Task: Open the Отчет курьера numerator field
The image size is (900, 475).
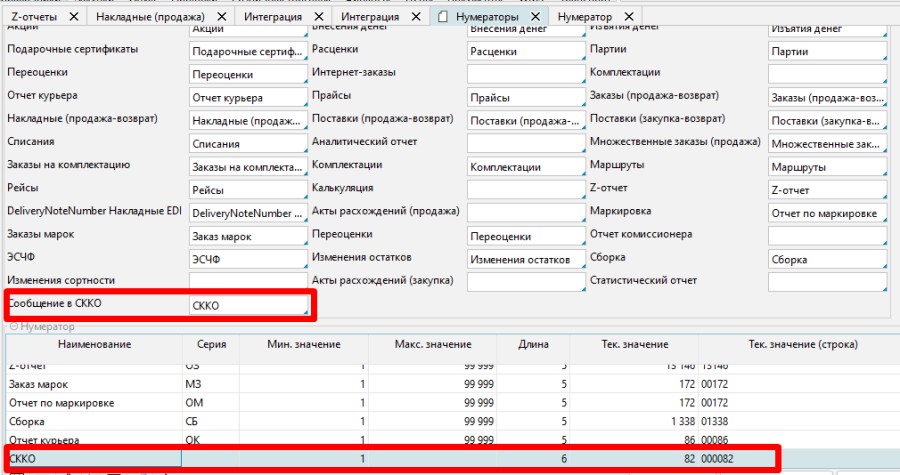Action: tap(247, 97)
